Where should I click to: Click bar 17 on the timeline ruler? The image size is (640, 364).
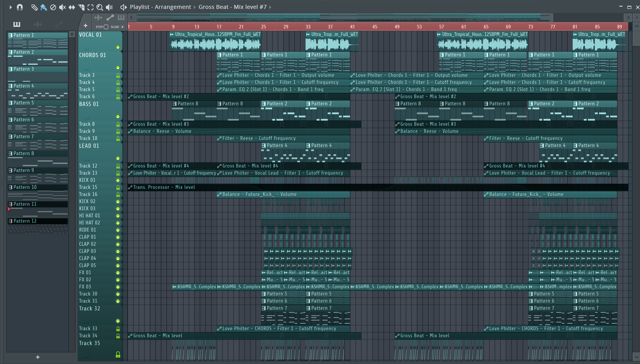coord(219,27)
